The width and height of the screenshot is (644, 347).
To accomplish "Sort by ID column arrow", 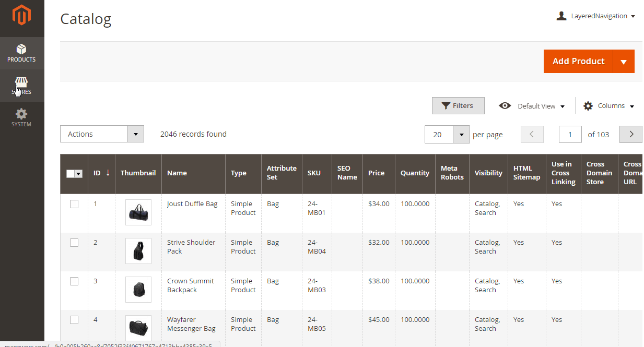I will [108, 173].
